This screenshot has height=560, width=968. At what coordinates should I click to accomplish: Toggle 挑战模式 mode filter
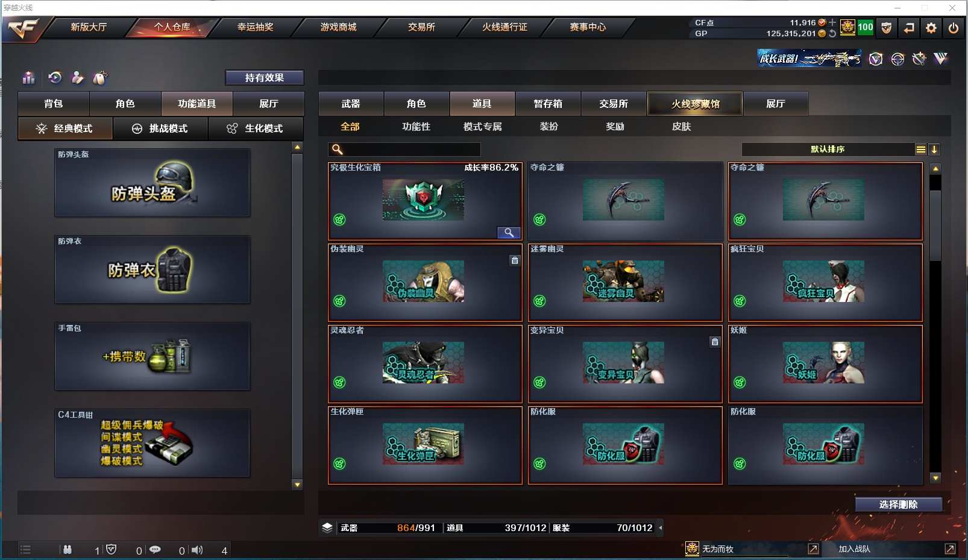160,128
